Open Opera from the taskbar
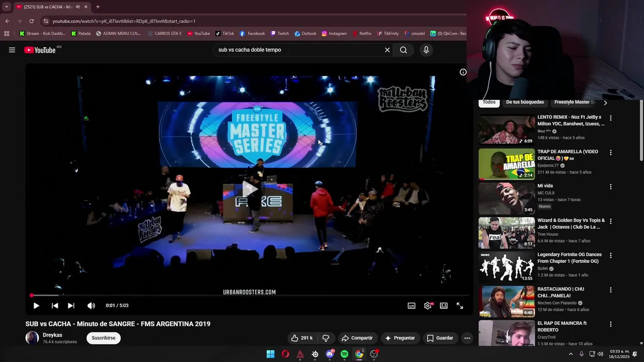 click(285, 354)
